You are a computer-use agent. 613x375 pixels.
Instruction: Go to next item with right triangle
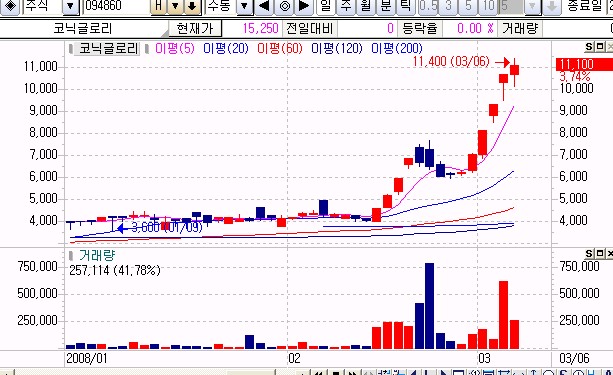[x=304, y=6]
